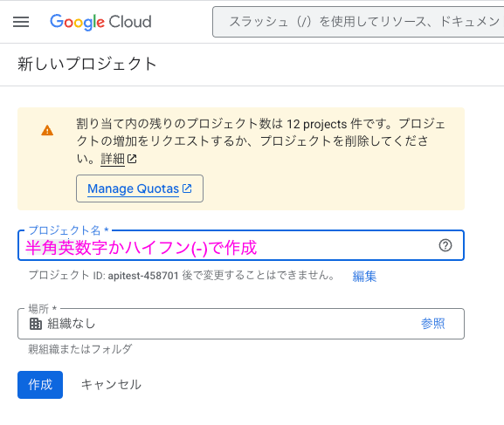Image resolution: width=504 pixels, height=425 pixels.
Task: Click the project ID apitest-458701 text
Action: point(143,276)
